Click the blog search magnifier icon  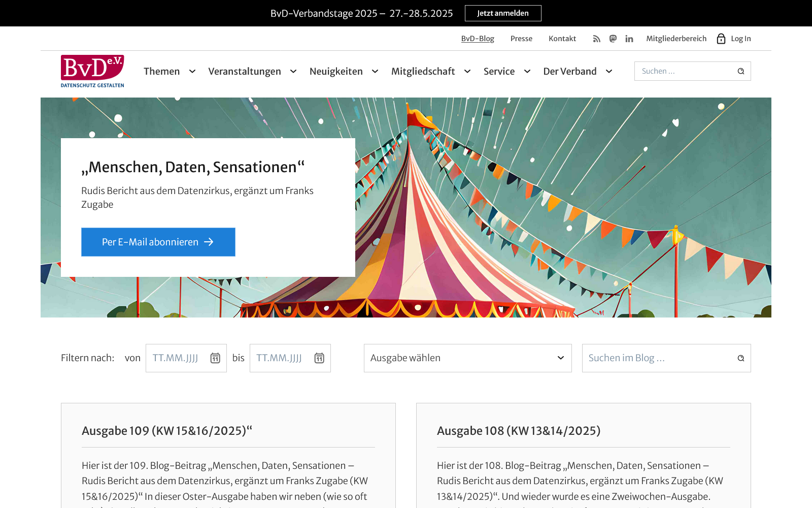pyautogui.click(x=741, y=358)
